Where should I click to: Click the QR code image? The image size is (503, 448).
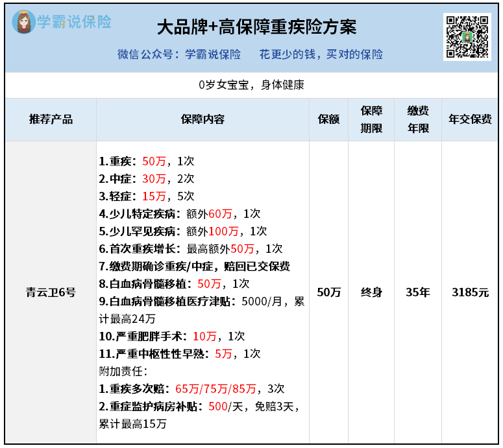(x=467, y=37)
